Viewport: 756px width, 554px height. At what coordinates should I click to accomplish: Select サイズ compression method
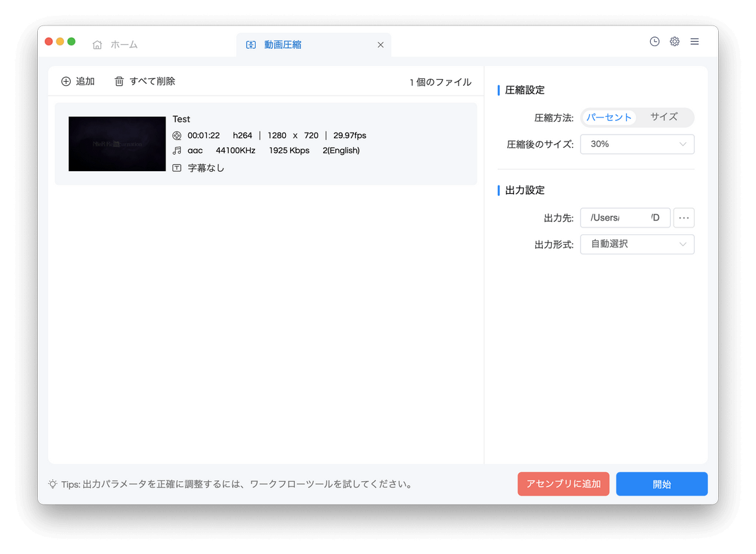pos(664,117)
